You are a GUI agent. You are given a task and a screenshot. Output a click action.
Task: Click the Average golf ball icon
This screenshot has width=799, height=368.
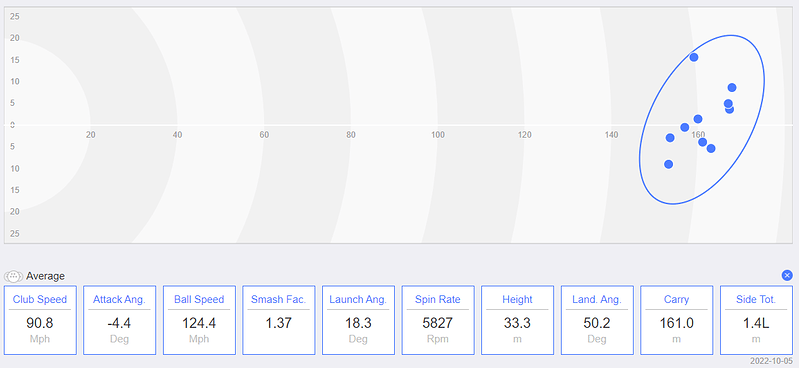pyautogui.click(x=14, y=276)
